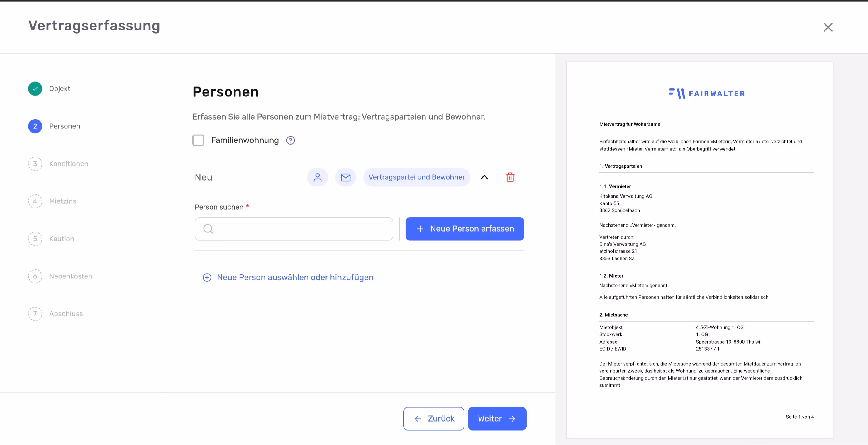Click 'Mietvertrag für Wohnräume' heading in preview
This screenshot has height=445, width=868.
point(629,124)
